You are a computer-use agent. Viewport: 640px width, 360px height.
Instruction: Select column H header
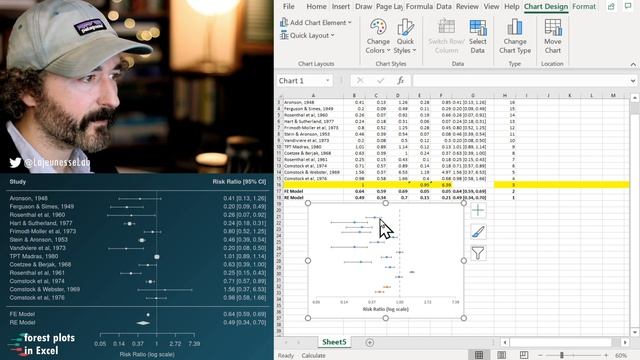(505, 95)
